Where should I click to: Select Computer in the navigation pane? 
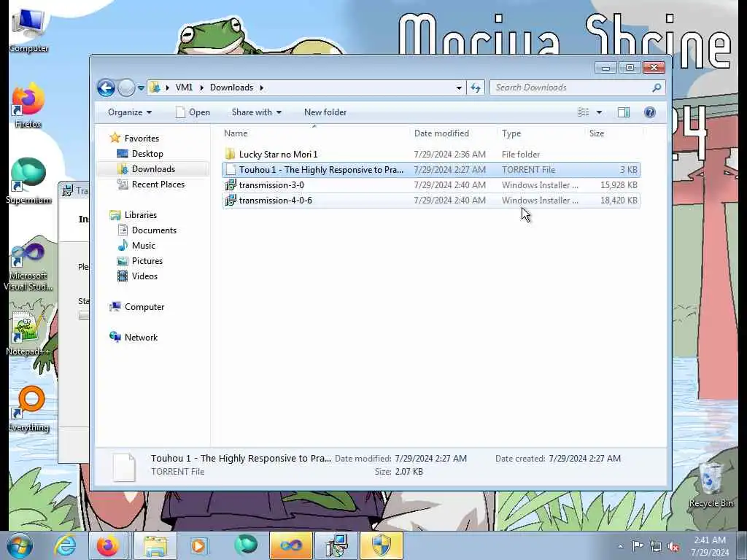click(x=144, y=307)
